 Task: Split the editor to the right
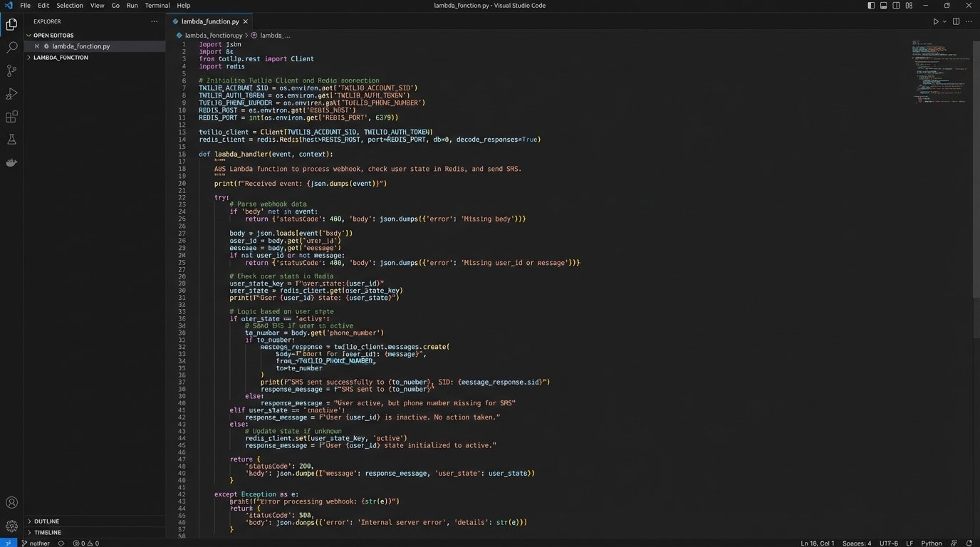point(956,22)
